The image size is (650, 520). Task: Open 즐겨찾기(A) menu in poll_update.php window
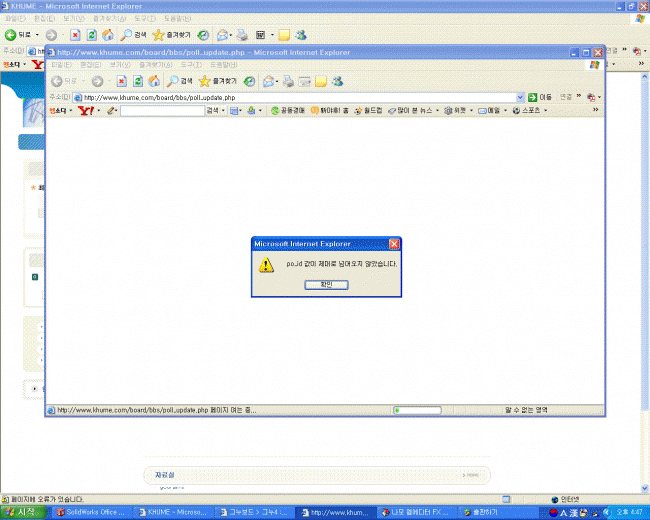(155, 65)
